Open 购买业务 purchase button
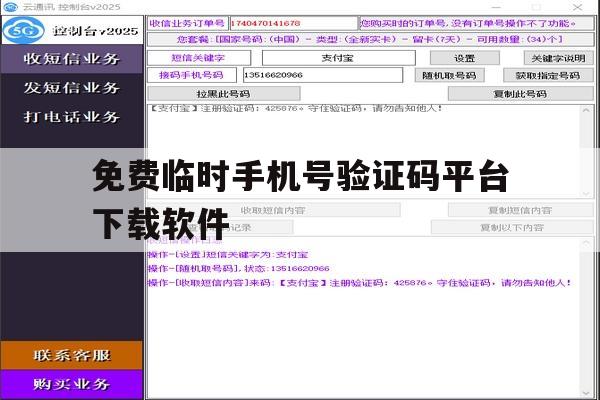Screen dimensions: 600x400 [x=72, y=384]
